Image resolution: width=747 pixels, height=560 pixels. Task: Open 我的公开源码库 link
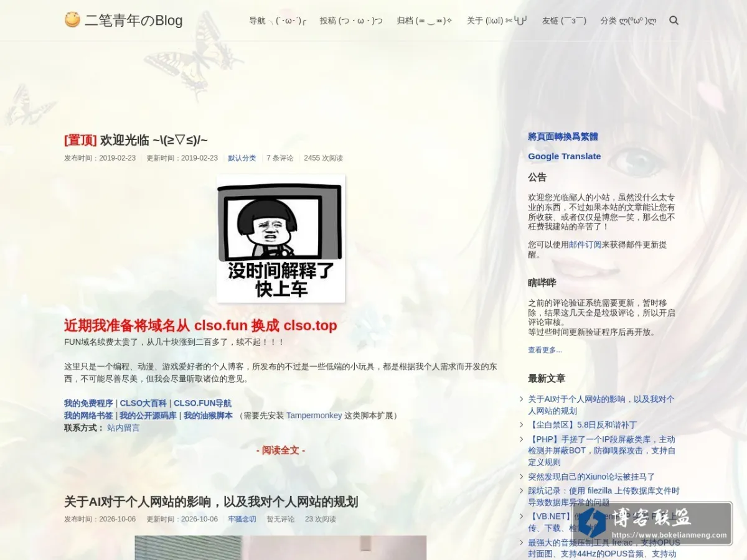[x=148, y=416]
